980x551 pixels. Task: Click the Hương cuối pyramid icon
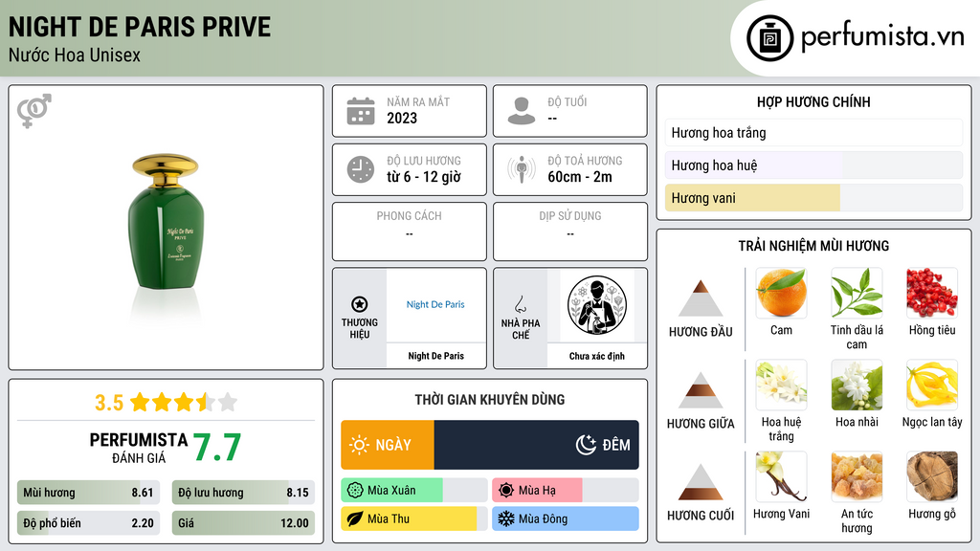pyautogui.click(x=701, y=482)
